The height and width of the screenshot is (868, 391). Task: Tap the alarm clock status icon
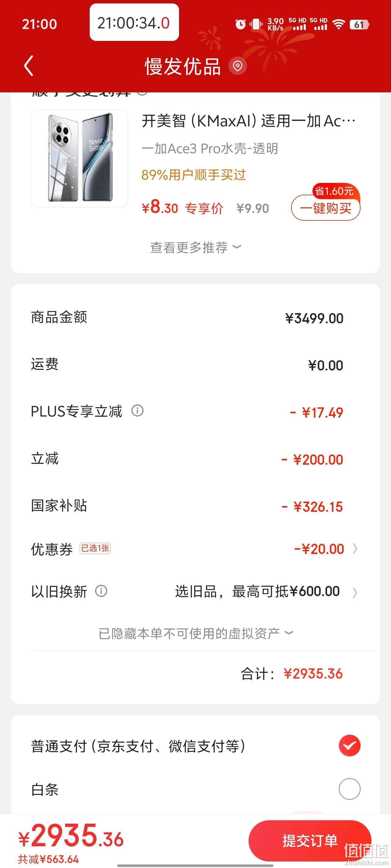pos(240,24)
